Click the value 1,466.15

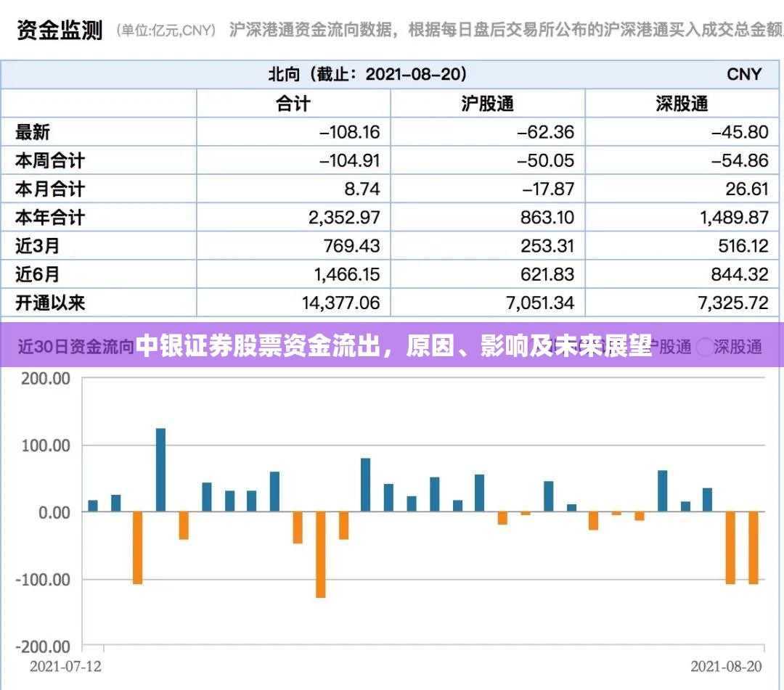(347, 275)
